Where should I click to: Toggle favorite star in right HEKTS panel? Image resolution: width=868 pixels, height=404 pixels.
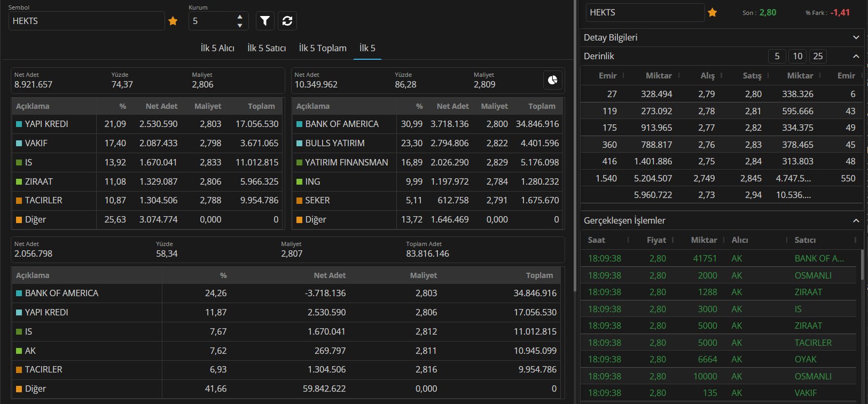point(713,12)
